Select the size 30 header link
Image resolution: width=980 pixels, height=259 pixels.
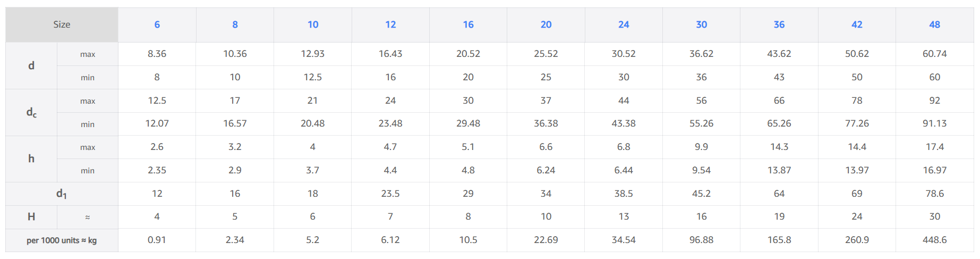point(701,24)
